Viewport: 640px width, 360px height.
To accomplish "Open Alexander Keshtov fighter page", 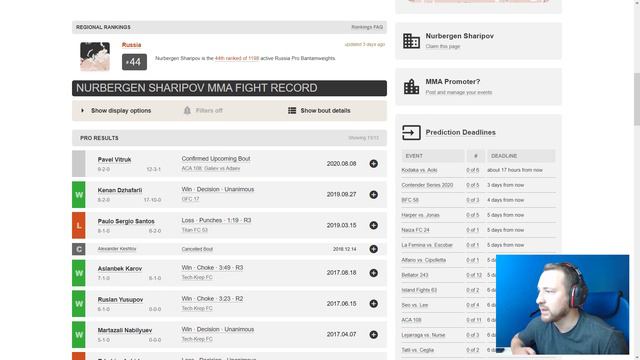I will coord(117,249).
